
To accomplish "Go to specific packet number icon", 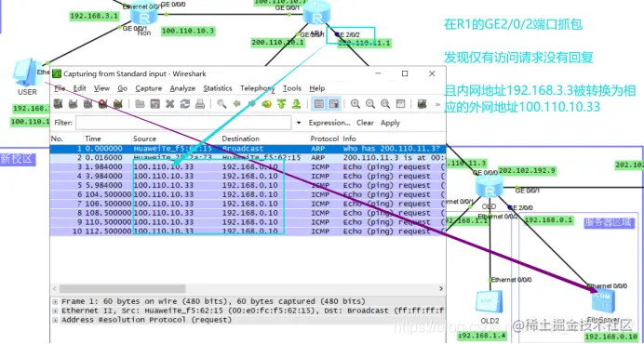I will (x=266, y=104).
